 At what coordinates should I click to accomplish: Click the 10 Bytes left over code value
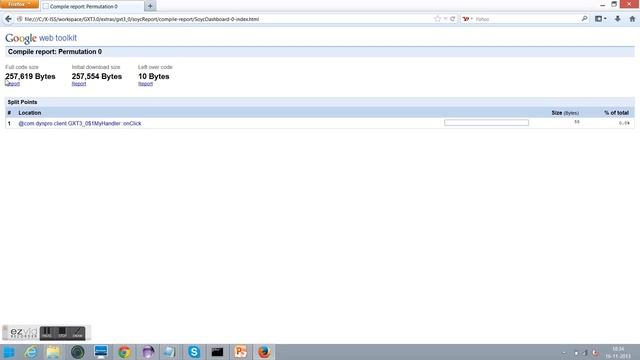coord(153,76)
